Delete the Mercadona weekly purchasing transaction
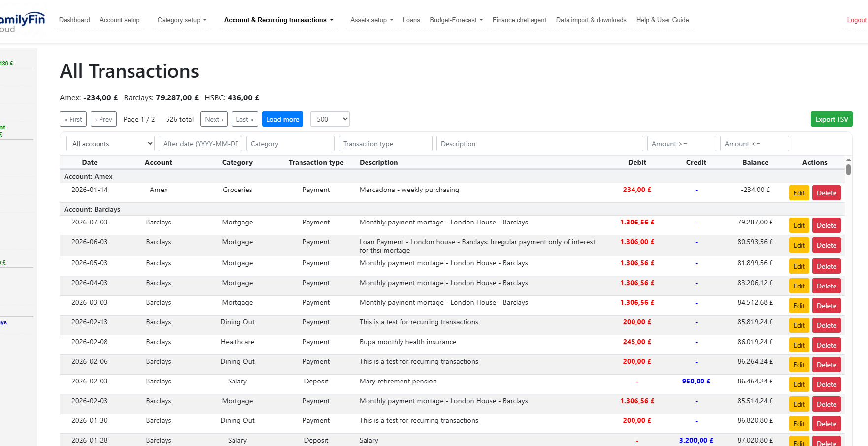This screenshot has width=868, height=446. tap(827, 193)
